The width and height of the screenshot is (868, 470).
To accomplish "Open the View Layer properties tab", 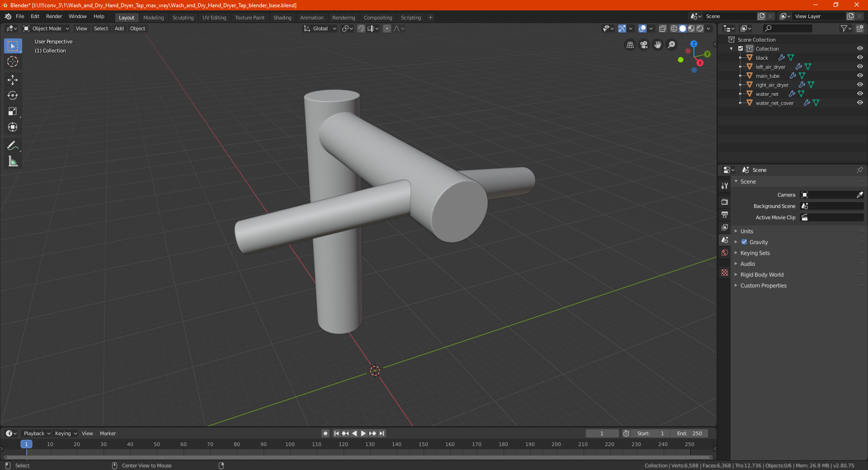I will pyautogui.click(x=725, y=227).
